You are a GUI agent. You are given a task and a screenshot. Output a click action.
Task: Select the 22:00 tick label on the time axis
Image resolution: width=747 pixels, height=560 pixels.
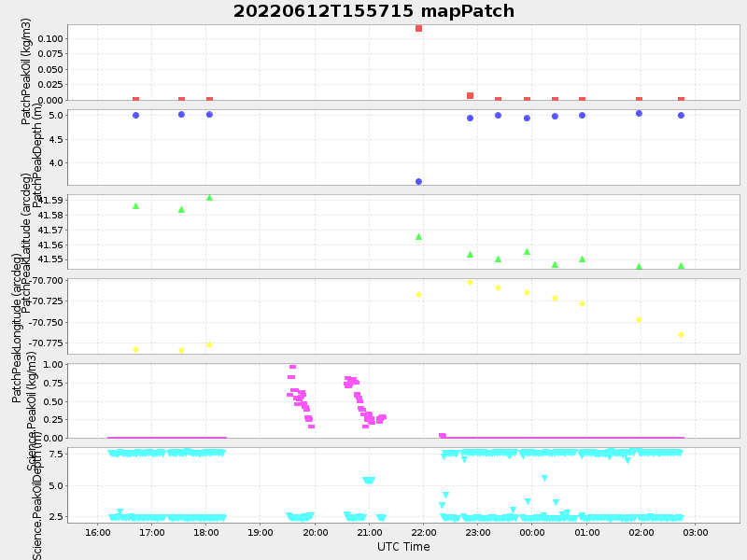tap(424, 532)
